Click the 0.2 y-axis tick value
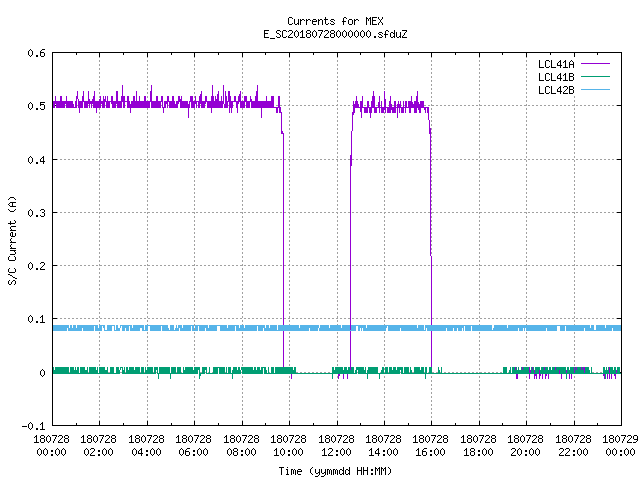 [x=36, y=266]
